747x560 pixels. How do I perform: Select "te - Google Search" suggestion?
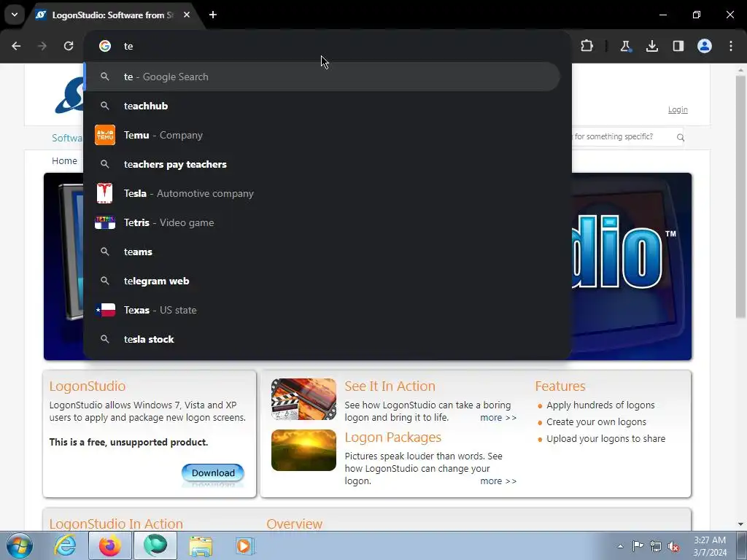click(x=322, y=77)
